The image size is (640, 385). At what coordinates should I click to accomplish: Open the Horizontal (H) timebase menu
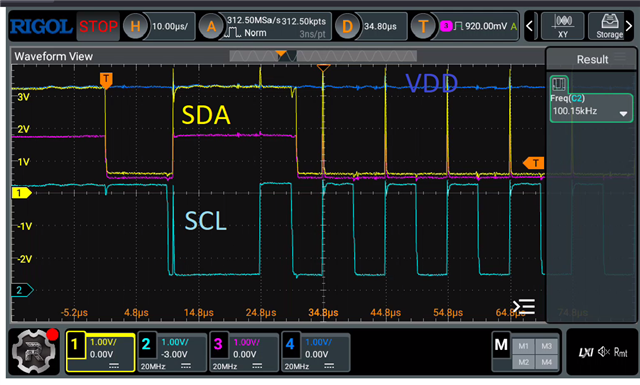[x=135, y=27]
